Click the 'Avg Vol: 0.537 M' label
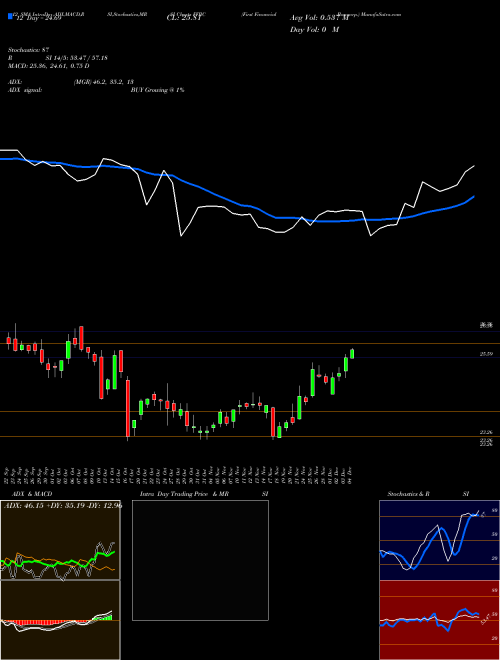Screen dimensions: 500x660 [x=319, y=18]
